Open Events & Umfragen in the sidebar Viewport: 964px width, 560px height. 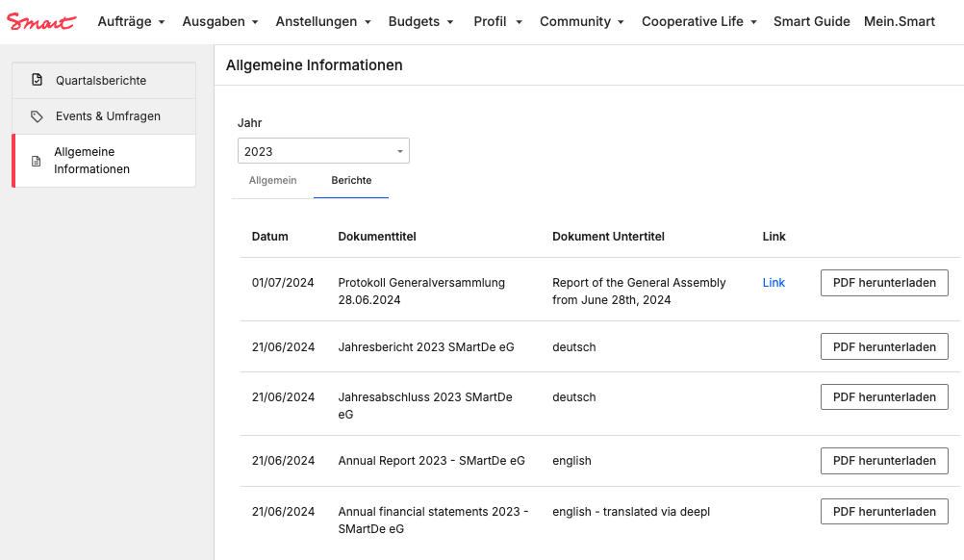point(108,116)
